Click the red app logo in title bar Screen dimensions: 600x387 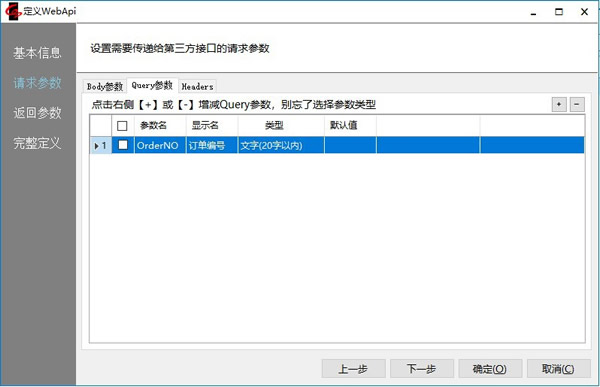coord(13,11)
